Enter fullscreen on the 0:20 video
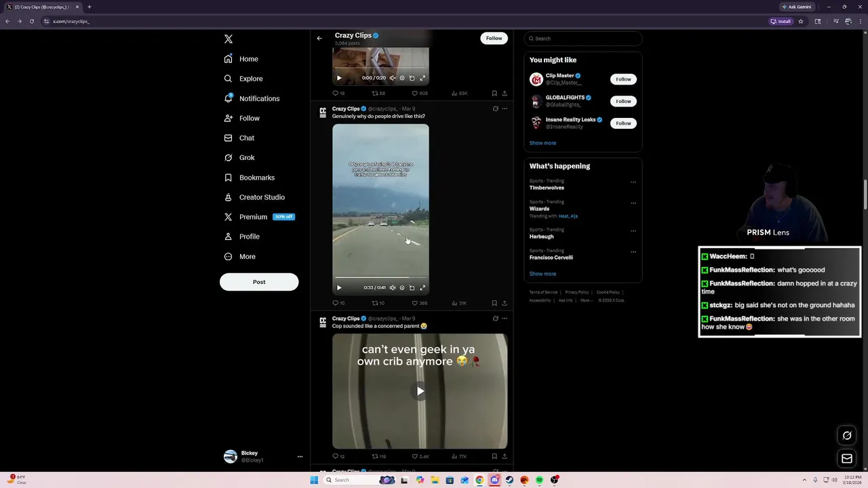The height and width of the screenshot is (488, 868). (422, 78)
